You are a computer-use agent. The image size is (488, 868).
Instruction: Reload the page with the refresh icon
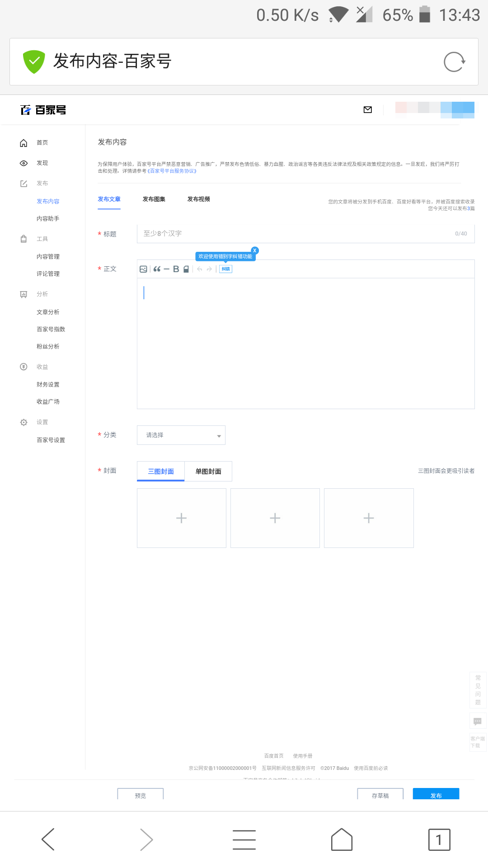tap(454, 62)
